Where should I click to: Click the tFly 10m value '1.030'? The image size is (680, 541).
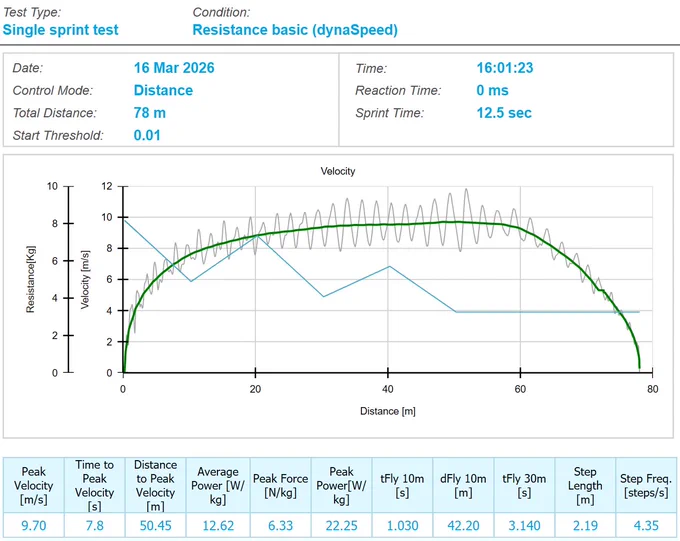[402, 526]
